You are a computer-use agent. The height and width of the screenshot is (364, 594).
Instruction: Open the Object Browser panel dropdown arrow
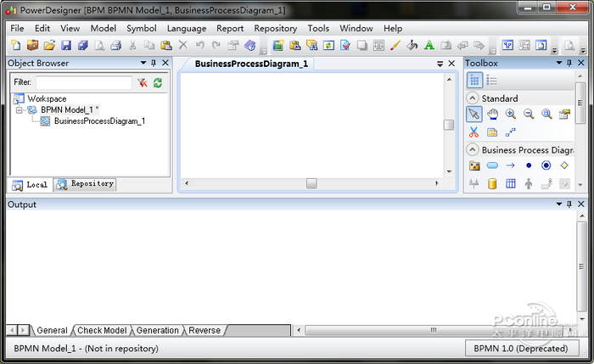click(143, 63)
